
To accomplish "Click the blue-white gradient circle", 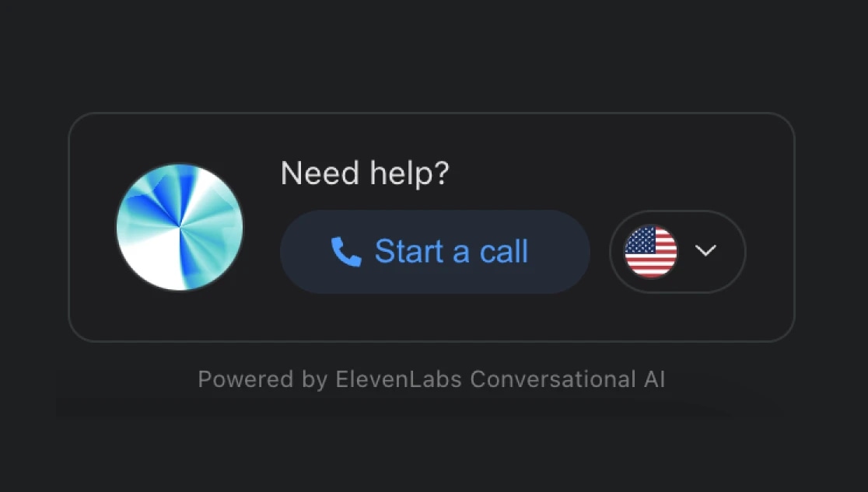I will coord(180,227).
